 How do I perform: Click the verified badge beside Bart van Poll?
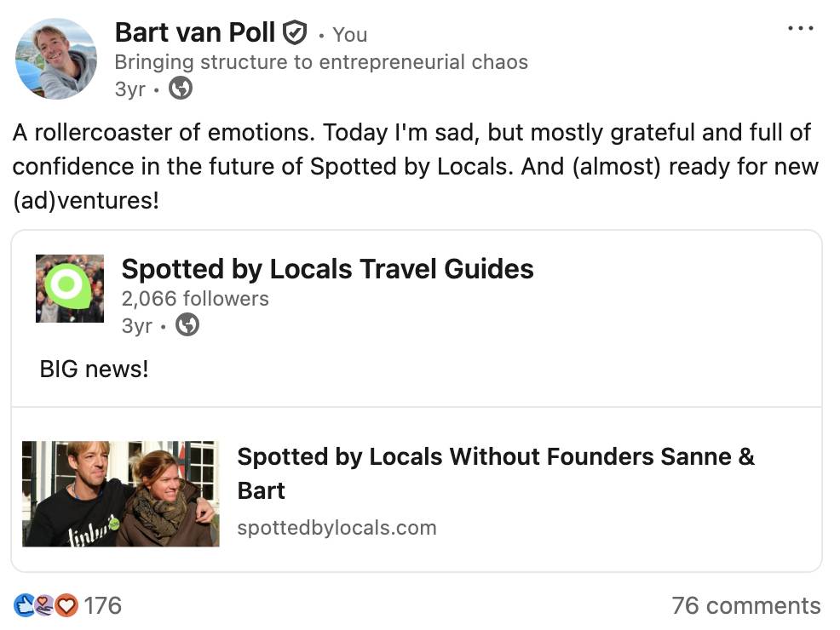click(x=294, y=33)
